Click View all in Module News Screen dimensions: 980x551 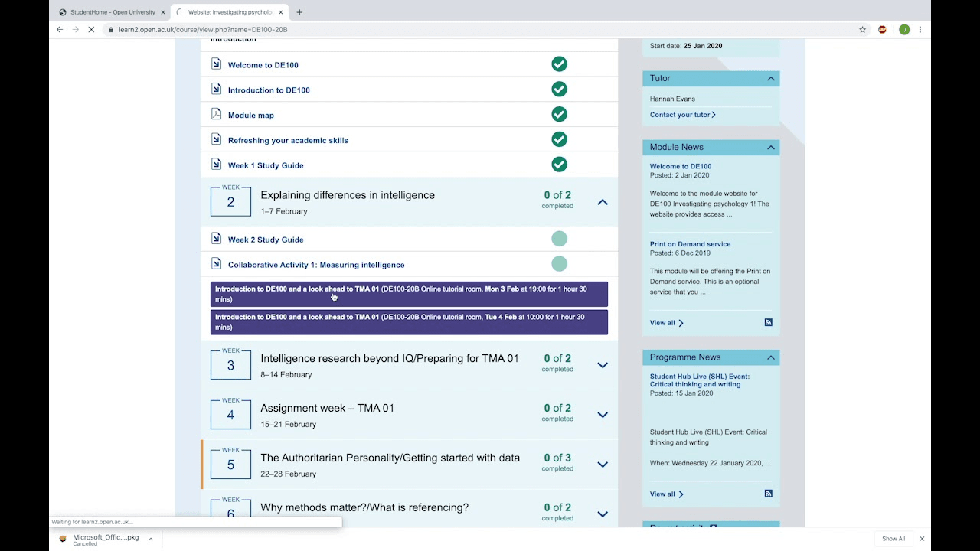point(666,323)
